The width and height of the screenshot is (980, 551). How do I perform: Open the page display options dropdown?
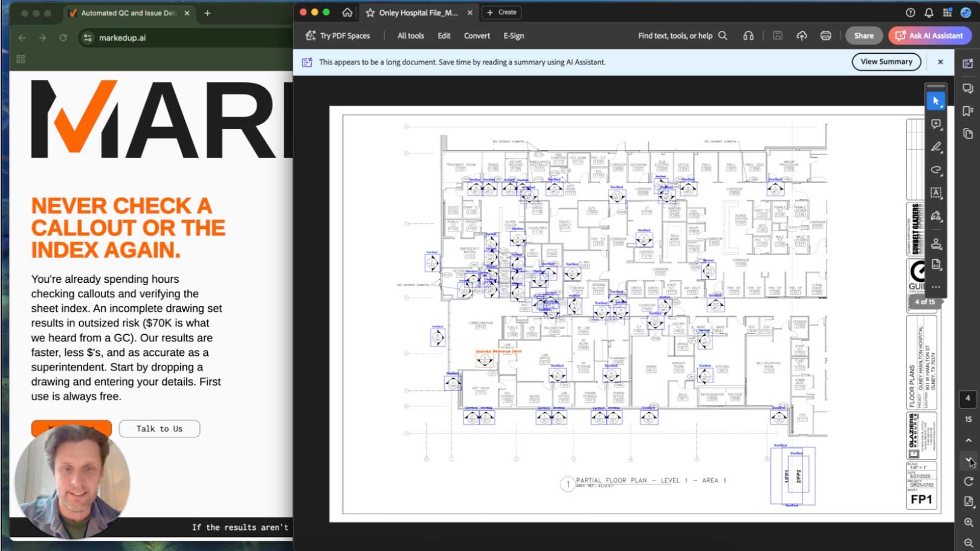pyautogui.click(x=968, y=501)
